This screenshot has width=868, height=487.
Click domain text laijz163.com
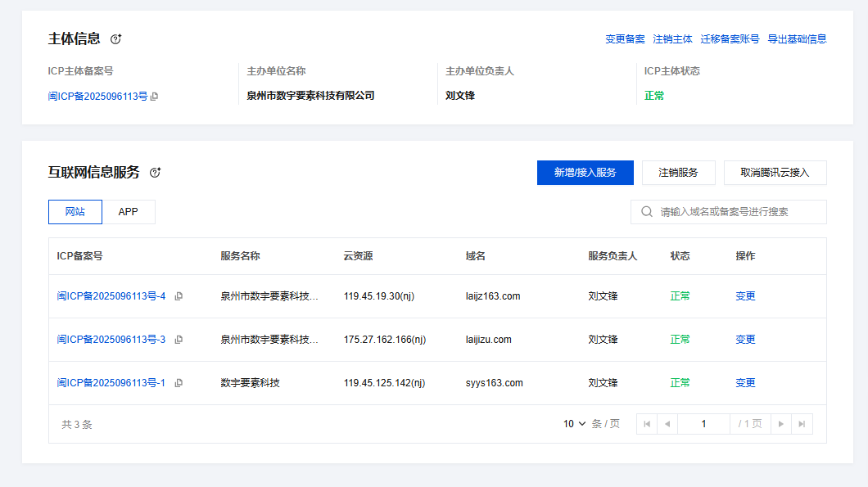pyautogui.click(x=493, y=296)
